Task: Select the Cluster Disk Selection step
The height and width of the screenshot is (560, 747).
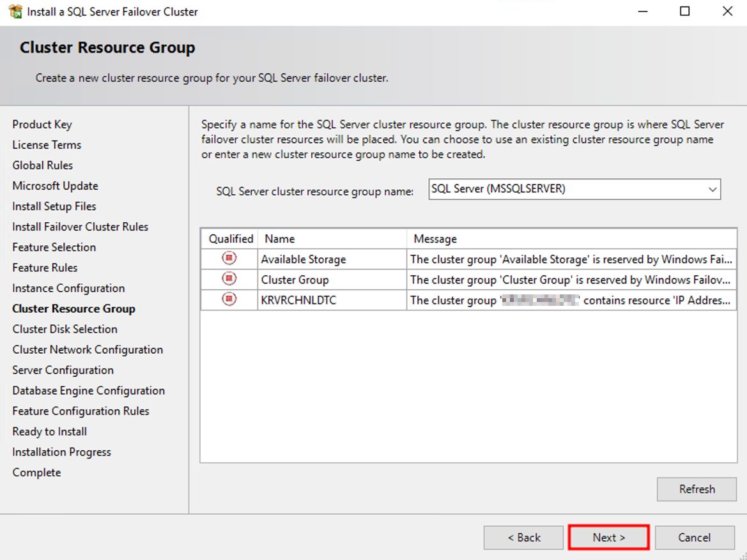Action: [65, 329]
